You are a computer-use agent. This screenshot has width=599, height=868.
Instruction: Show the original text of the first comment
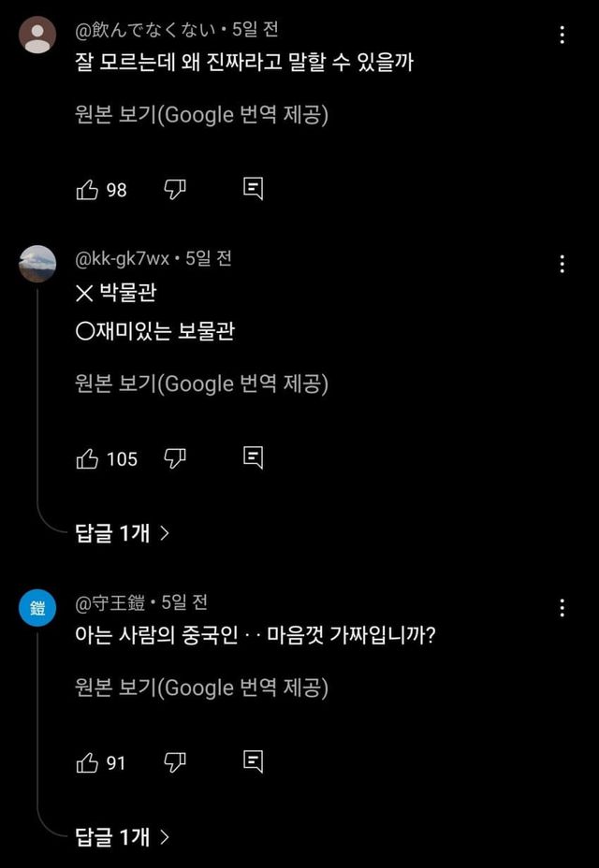tap(201, 115)
